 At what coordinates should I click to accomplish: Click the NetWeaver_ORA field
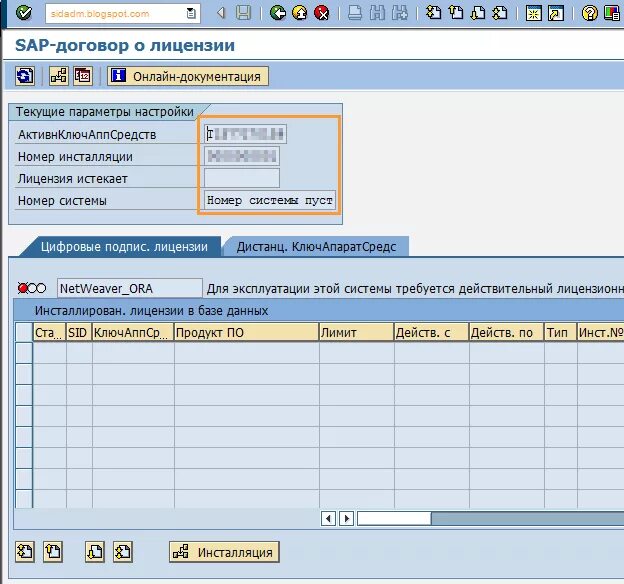tap(130, 288)
